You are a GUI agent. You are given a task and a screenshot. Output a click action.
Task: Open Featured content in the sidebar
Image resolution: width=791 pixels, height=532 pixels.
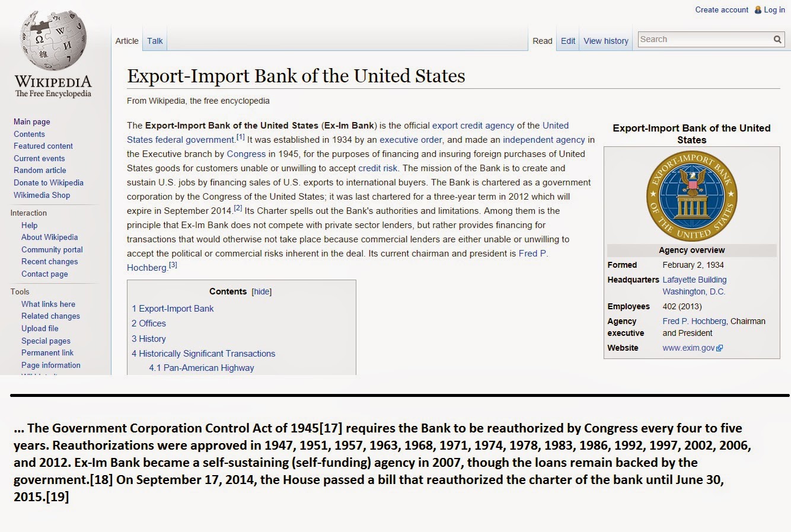click(43, 146)
